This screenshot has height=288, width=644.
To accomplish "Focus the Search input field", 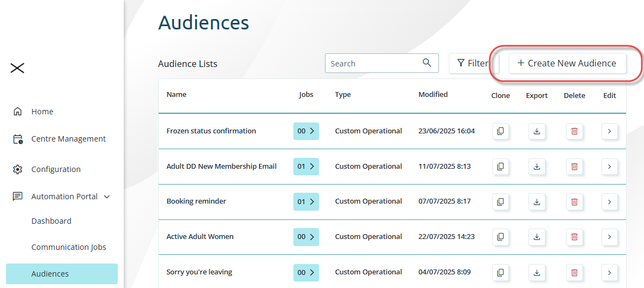I will pyautogui.click(x=382, y=64).
